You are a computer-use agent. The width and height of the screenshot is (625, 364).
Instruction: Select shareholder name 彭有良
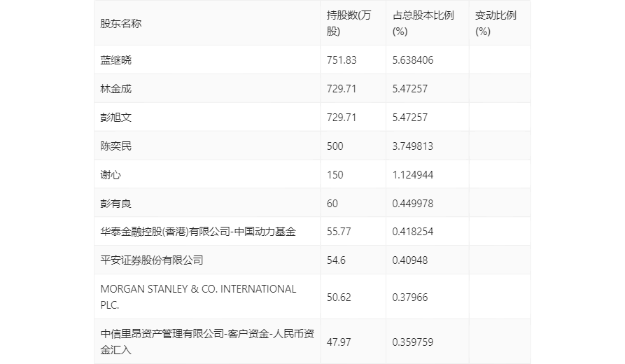[115, 204]
